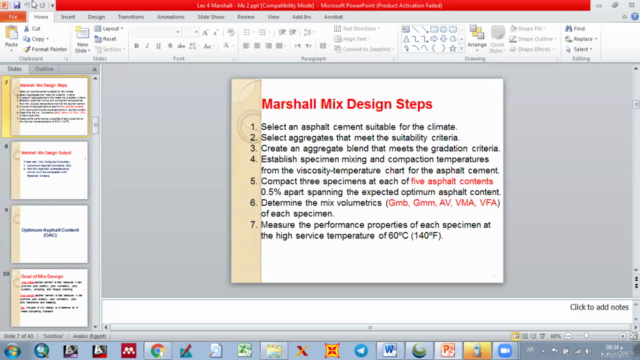Viewport: 640px width, 360px height.
Task: Toggle Bold formatting
Action: 136,46
